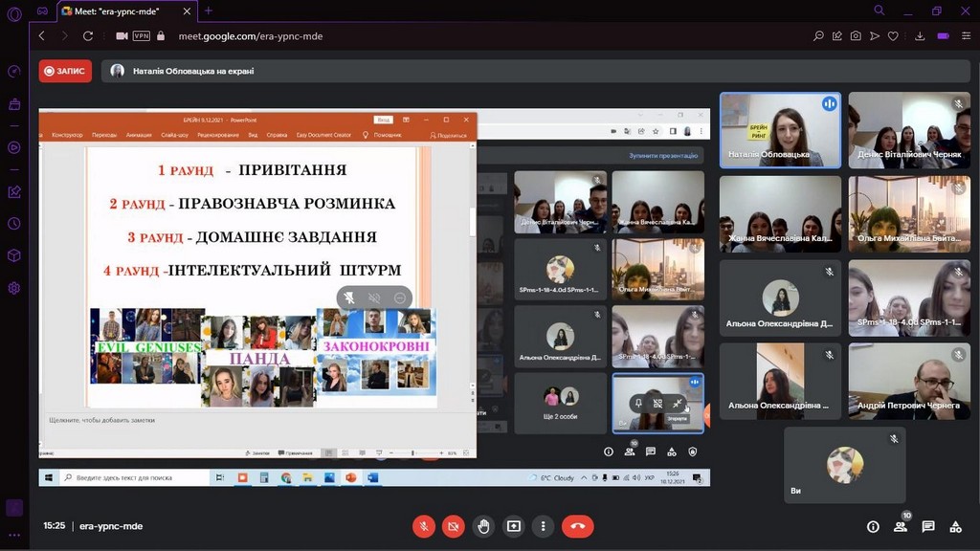Viewport: 980px width, 551px height.
Task: Open more options three-dot menu
Action: (x=544, y=525)
